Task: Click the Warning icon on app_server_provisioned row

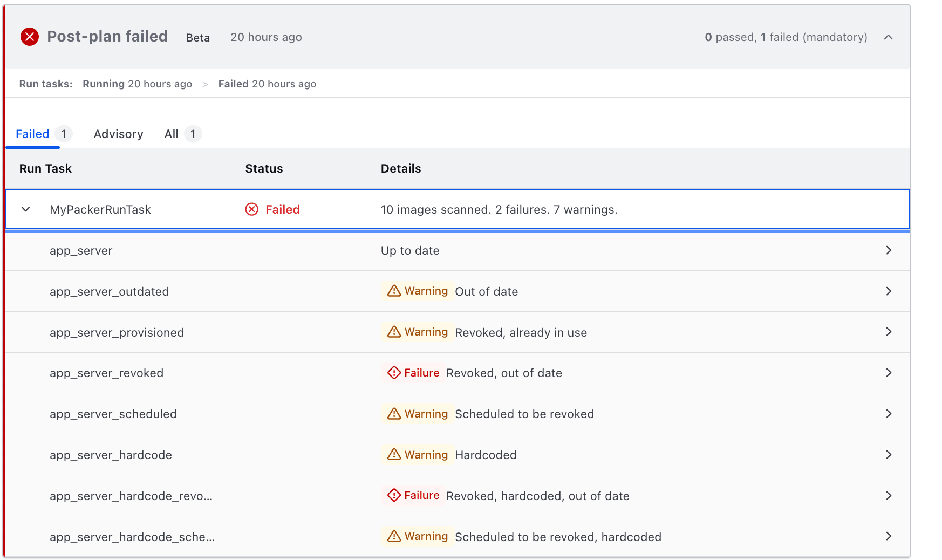Action: pyautogui.click(x=394, y=332)
